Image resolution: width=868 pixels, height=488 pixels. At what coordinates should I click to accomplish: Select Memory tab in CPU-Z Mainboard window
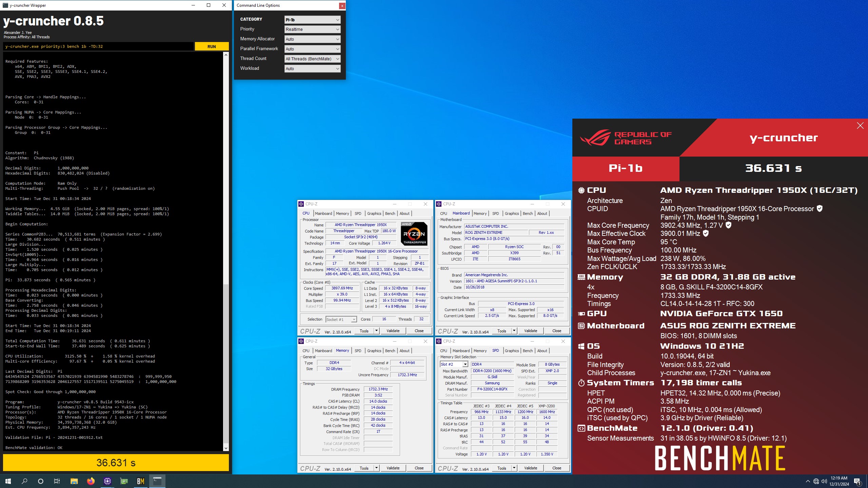pyautogui.click(x=480, y=213)
